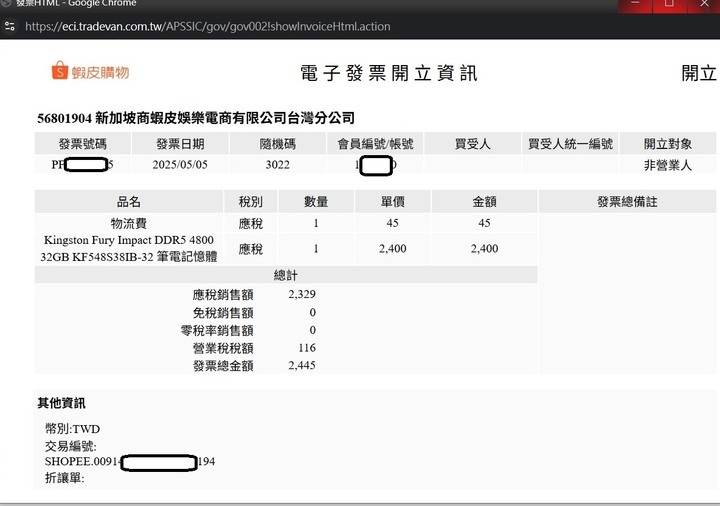This screenshot has width=720, height=506.
Task: Click 應稅 in the 物流費 row
Action: tap(251, 224)
